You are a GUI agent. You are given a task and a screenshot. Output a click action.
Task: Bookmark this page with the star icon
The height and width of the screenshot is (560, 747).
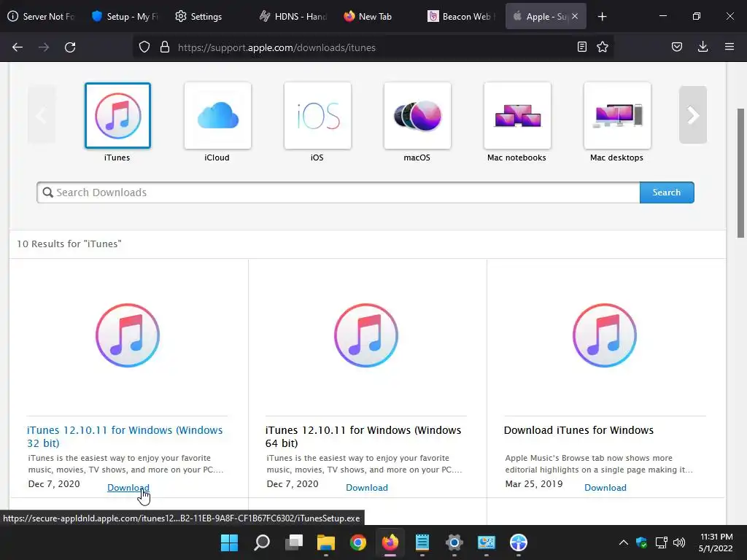(603, 47)
